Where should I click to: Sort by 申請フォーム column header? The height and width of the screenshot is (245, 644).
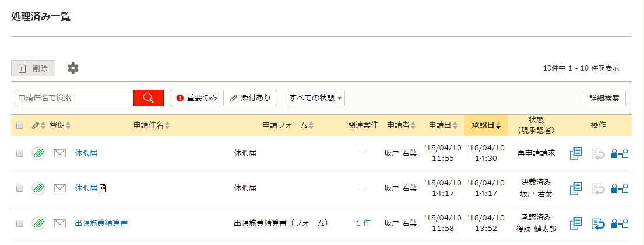click(288, 125)
